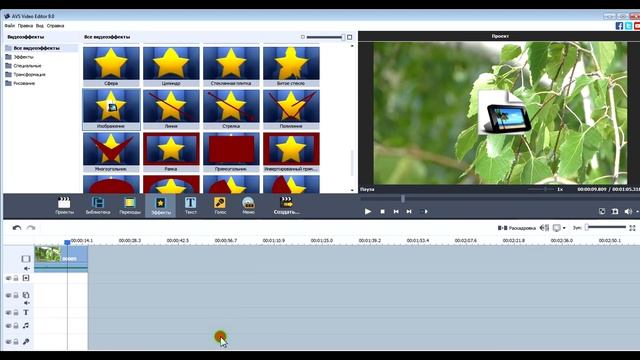
Task: Select the Рамка effect thumbnail
Action: 171,152
